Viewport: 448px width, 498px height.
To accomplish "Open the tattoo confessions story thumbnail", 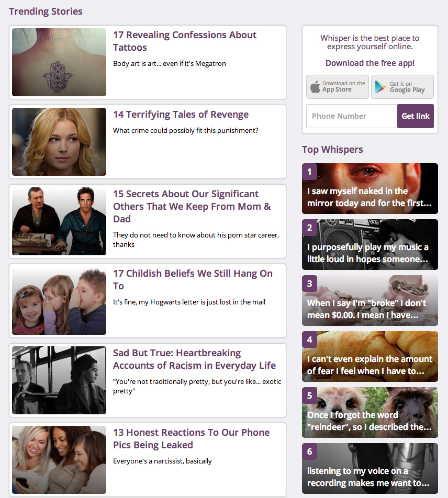I will click(59, 62).
